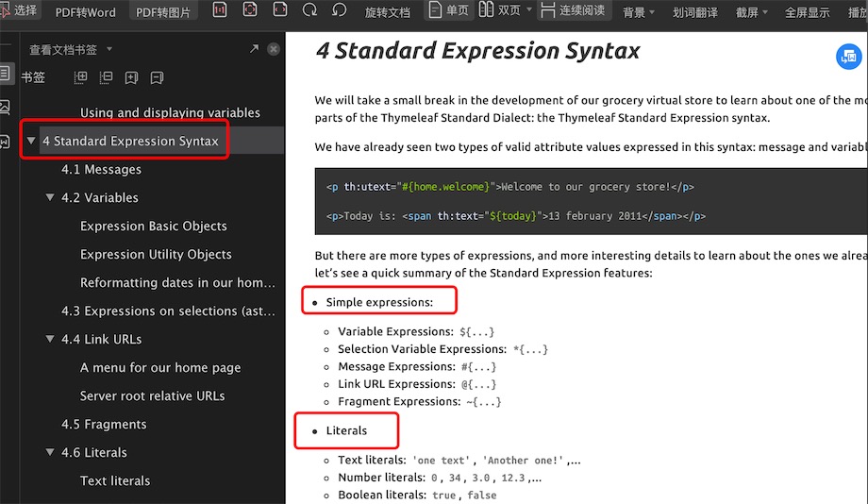Click the 选择 selection tool
Viewport: 868px width, 504px height.
pos(20,9)
